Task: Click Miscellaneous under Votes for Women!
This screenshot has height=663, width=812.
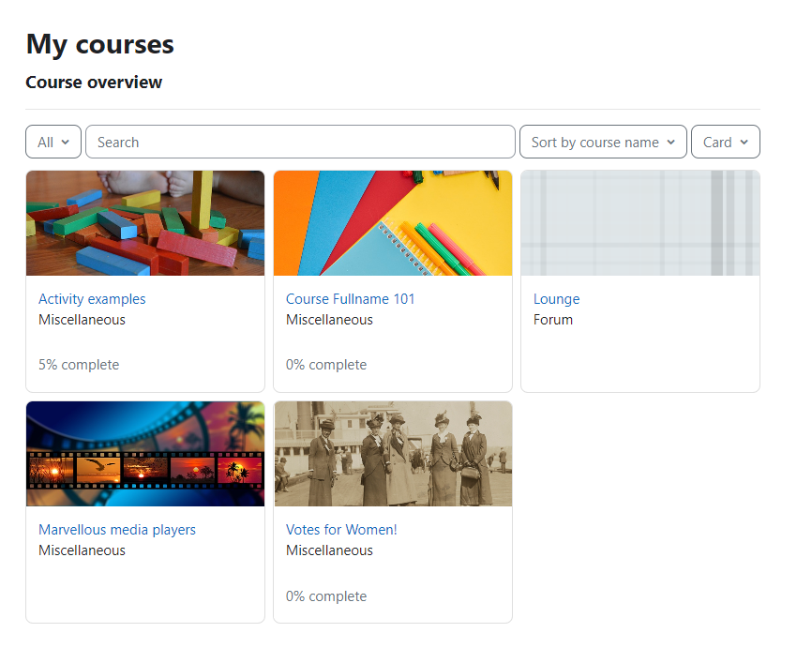Action: click(329, 550)
